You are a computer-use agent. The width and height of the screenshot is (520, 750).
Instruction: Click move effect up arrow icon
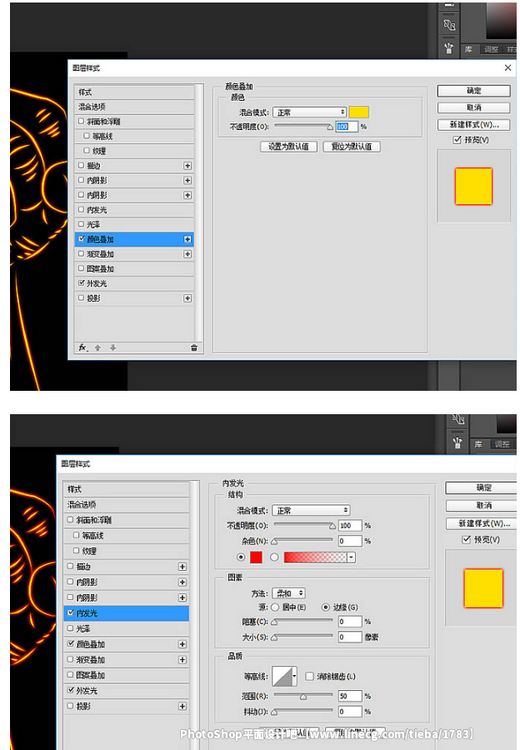click(98, 348)
